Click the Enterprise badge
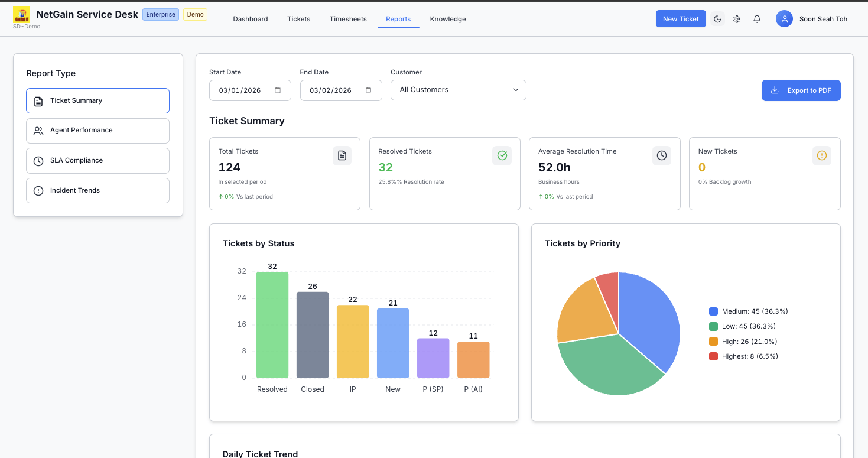Image resolution: width=868 pixels, height=458 pixels. click(x=161, y=14)
